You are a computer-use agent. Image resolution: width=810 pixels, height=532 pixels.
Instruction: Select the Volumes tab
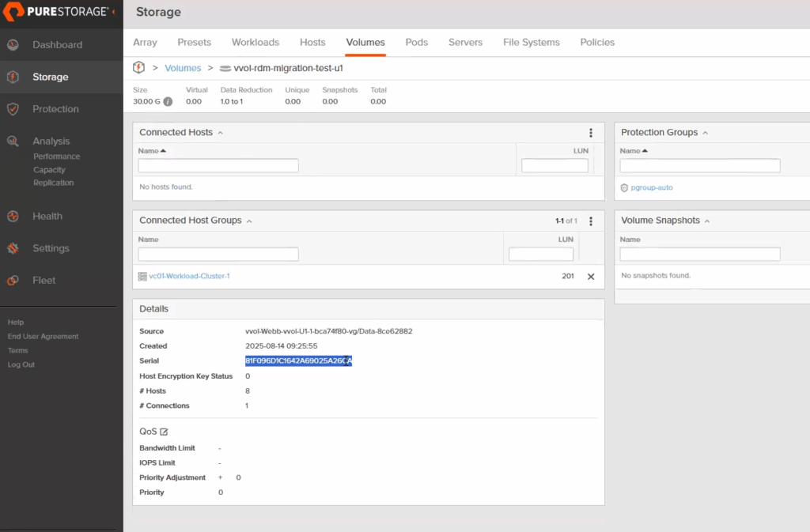click(x=365, y=43)
